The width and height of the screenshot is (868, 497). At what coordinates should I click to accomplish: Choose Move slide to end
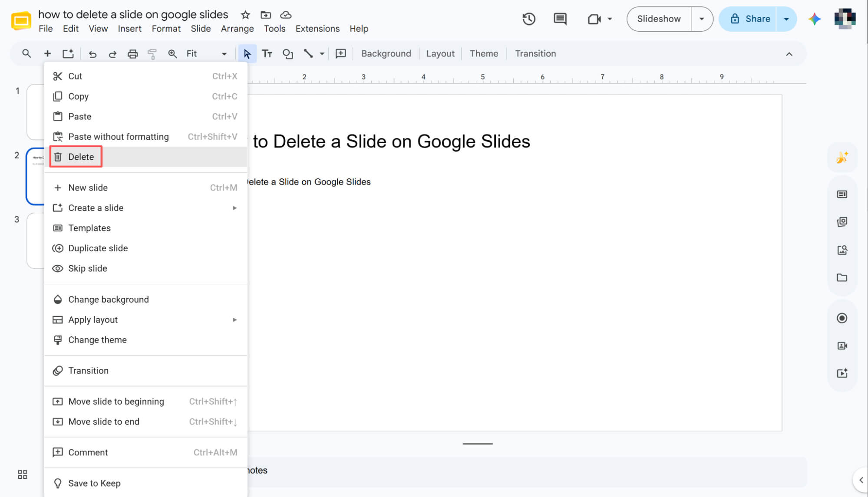[x=146, y=422]
